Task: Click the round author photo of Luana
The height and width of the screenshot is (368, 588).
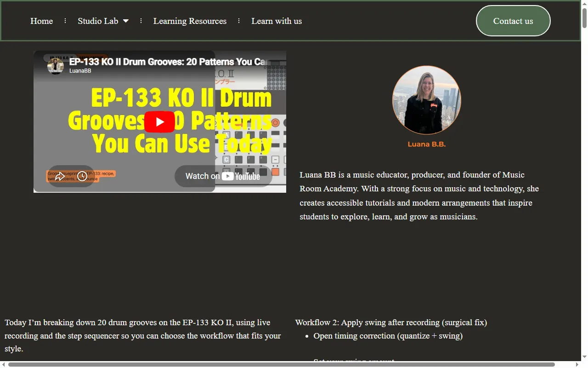Action: tap(426, 100)
